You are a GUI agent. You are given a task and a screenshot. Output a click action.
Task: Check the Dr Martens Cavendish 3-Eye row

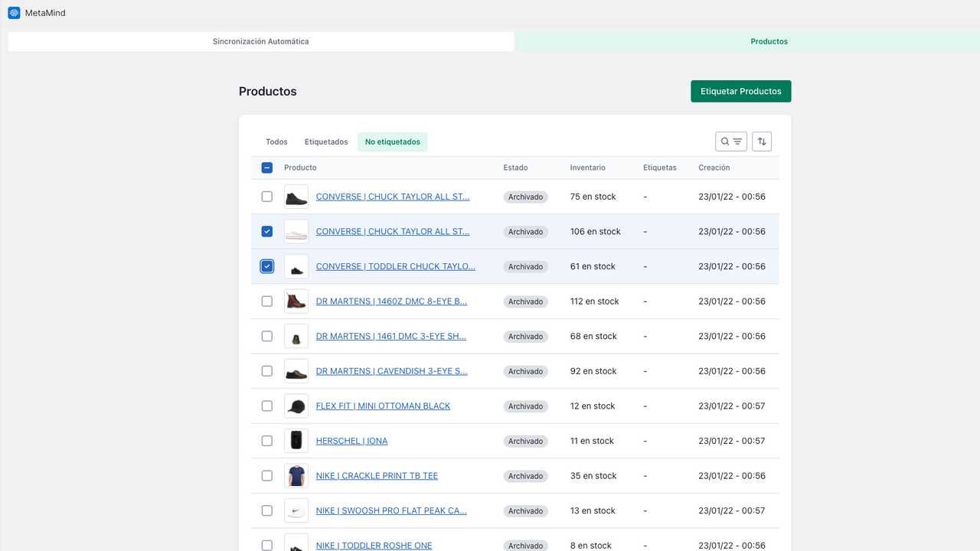(267, 371)
